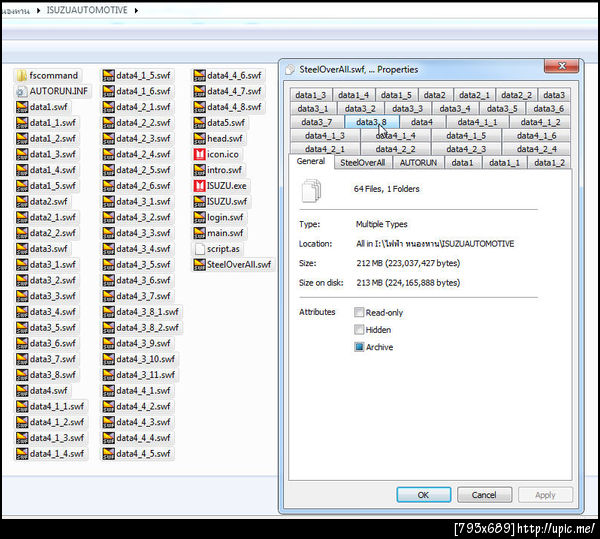Viewport: 600px width, 539px height.
Task: Select the data4.swf file icon
Action: click(22, 391)
